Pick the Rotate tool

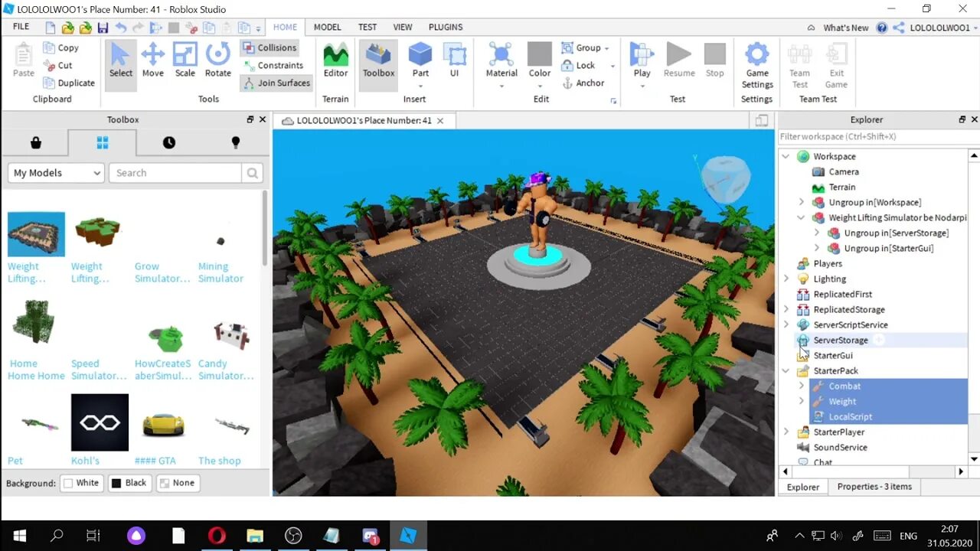tap(217, 60)
